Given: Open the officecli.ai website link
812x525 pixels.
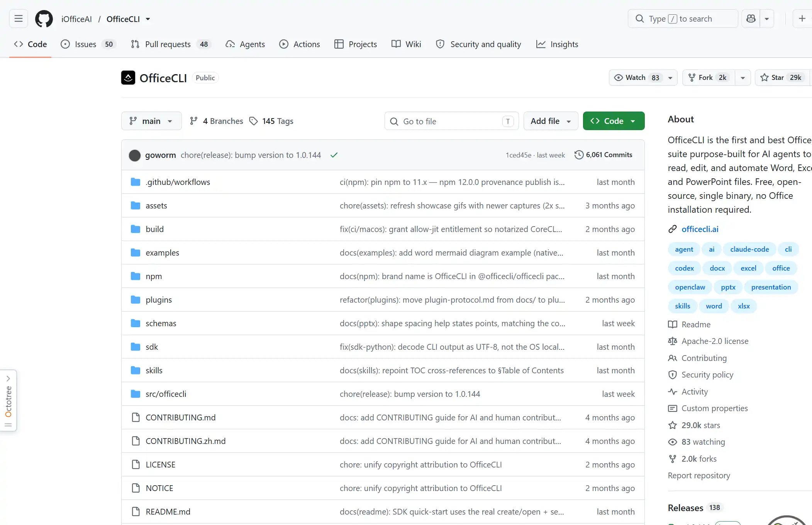Looking at the screenshot, I should pos(700,229).
